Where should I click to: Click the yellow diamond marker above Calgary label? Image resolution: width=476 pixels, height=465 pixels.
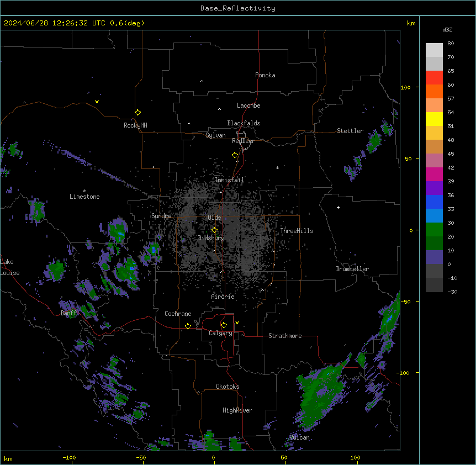tap(224, 325)
